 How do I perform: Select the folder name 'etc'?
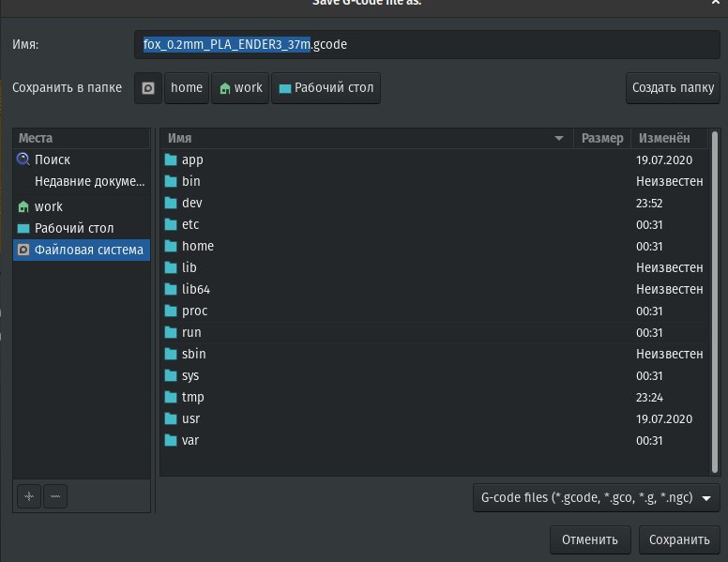click(190, 224)
